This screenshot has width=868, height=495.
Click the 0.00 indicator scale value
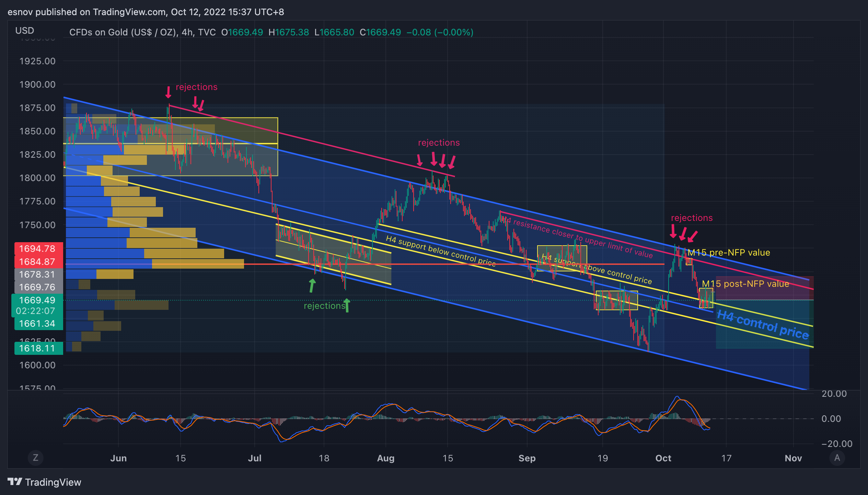coord(831,419)
